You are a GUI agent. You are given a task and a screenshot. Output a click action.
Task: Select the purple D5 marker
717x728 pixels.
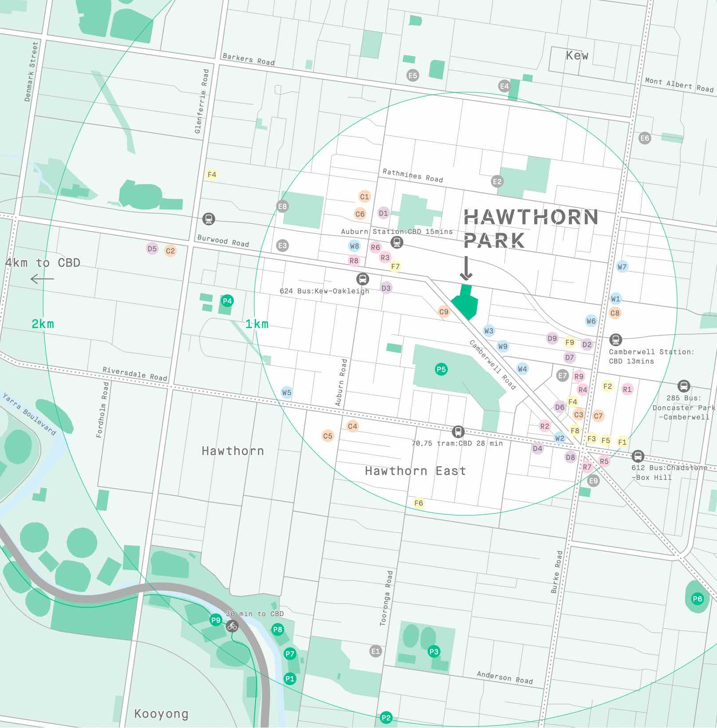click(x=152, y=249)
